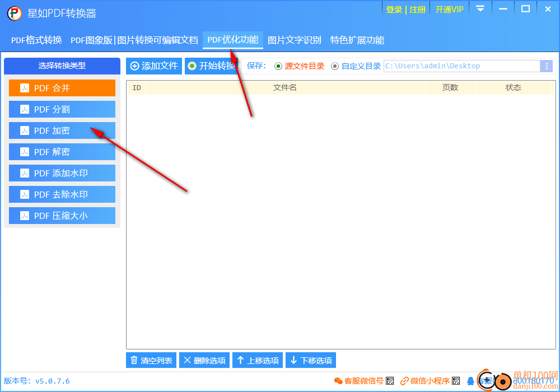Open the PDF图象版|图片转换可编辑文档 tab
Image resolution: width=560 pixels, height=392 pixels.
point(134,40)
